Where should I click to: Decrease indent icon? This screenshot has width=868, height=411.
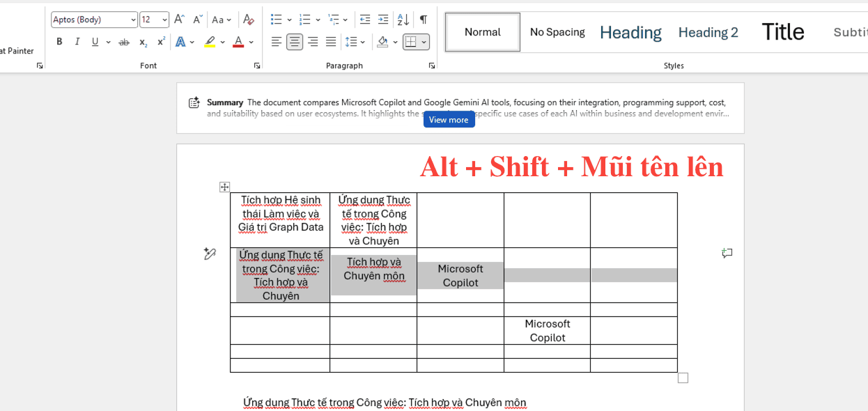click(x=364, y=20)
